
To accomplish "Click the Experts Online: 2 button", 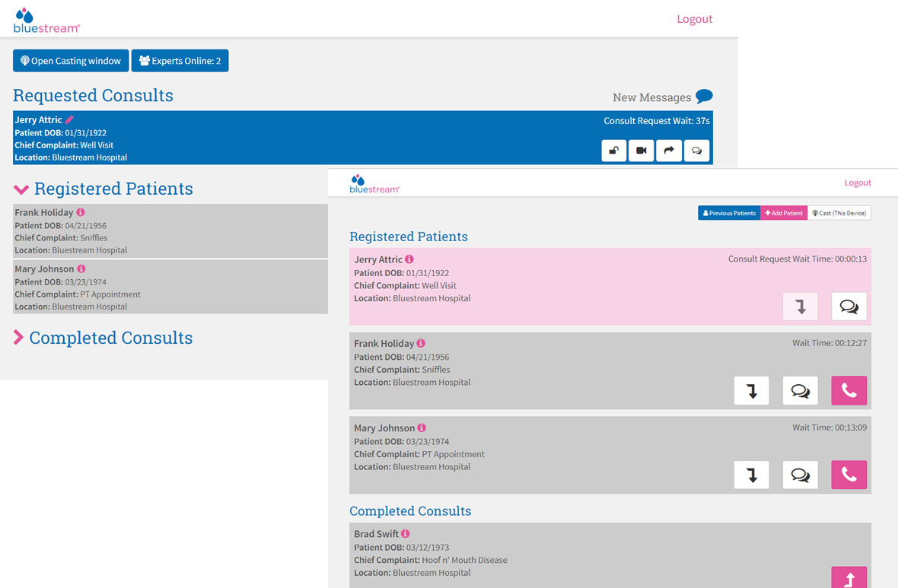I will 180,61.
